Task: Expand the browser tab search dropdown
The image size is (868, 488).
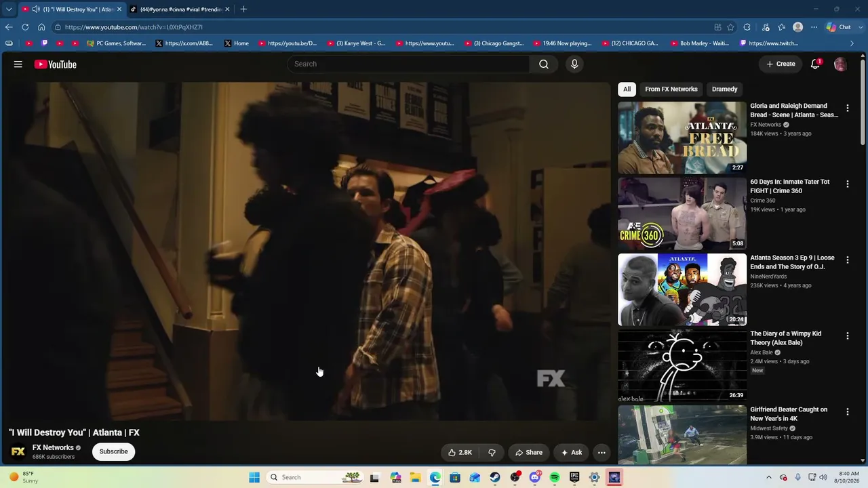Action: pyautogui.click(x=9, y=9)
